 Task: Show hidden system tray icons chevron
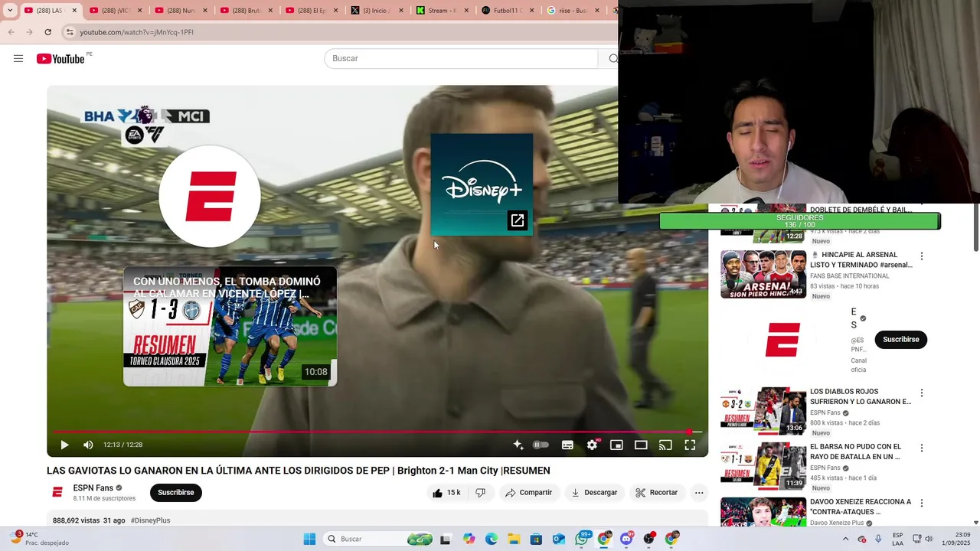coord(845,539)
